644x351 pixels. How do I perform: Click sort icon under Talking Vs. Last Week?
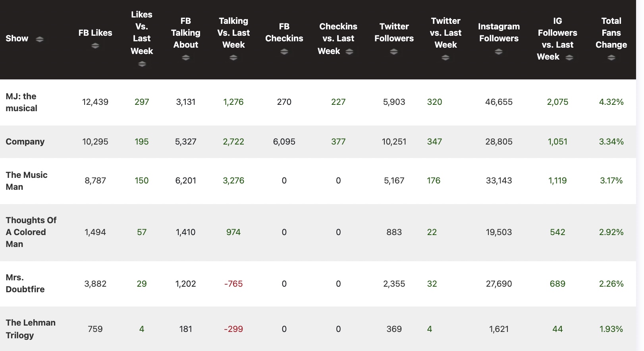coord(233,58)
